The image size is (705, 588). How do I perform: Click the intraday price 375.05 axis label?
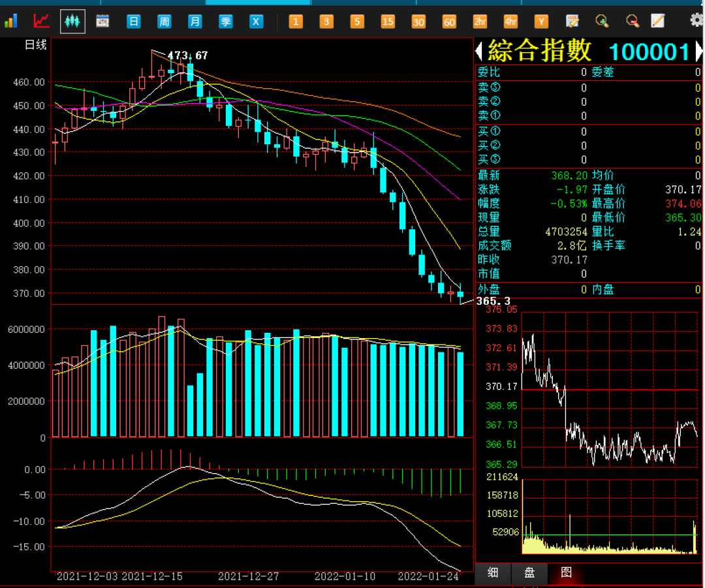click(x=501, y=310)
